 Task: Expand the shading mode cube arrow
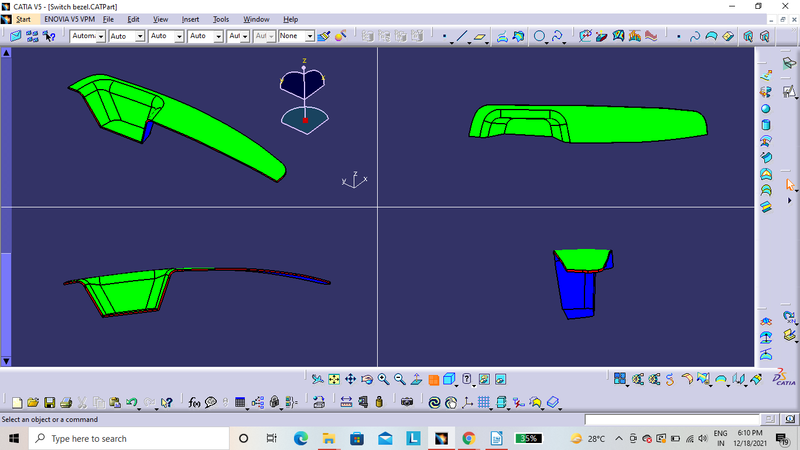coord(456,385)
